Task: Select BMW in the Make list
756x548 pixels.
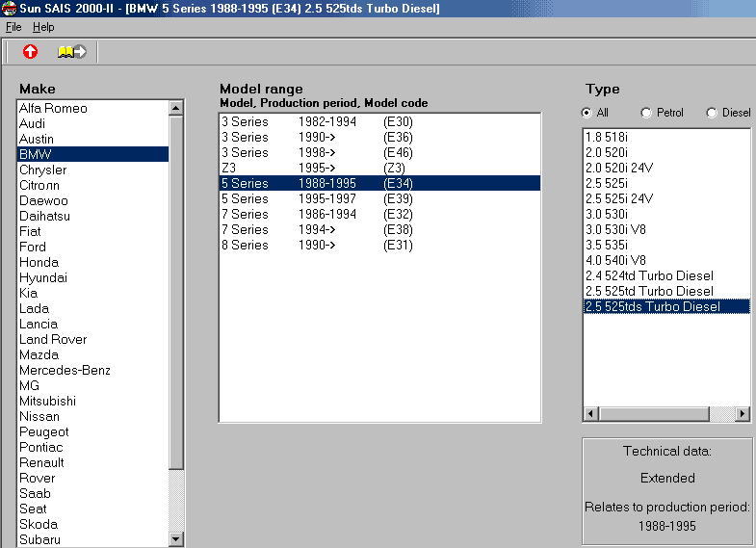Action: (93, 154)
